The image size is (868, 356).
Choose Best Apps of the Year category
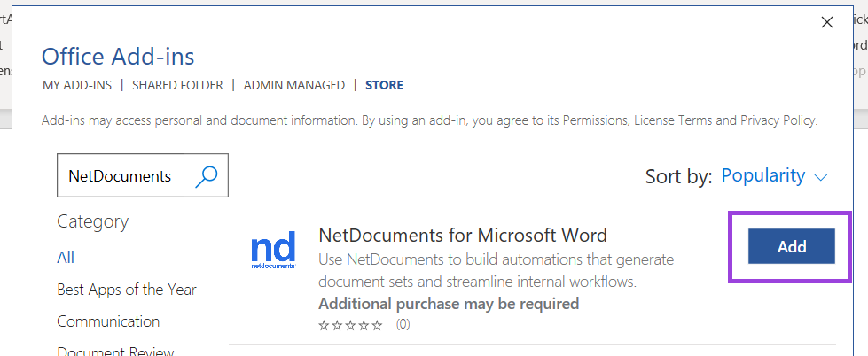click(x=127, y=290)
